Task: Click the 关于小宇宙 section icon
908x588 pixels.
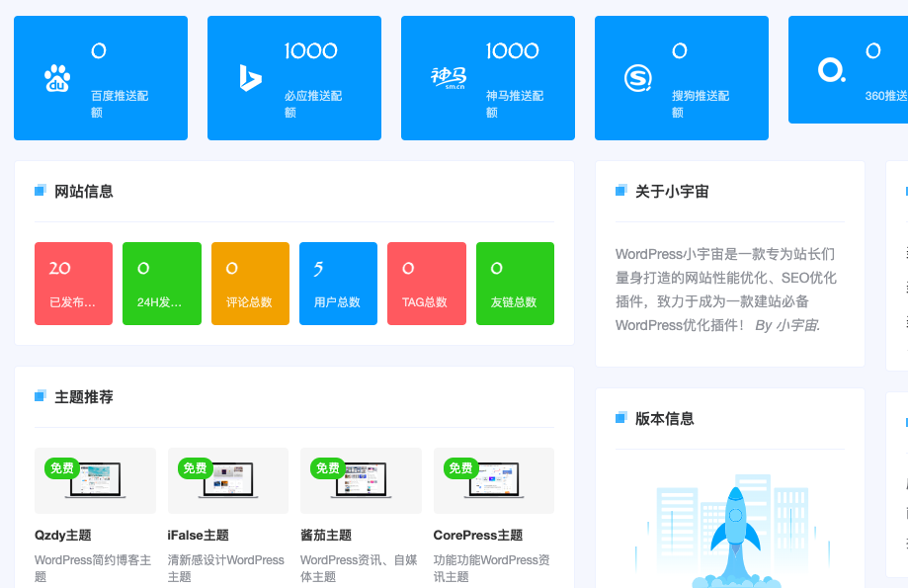Action: pos(620,190)
